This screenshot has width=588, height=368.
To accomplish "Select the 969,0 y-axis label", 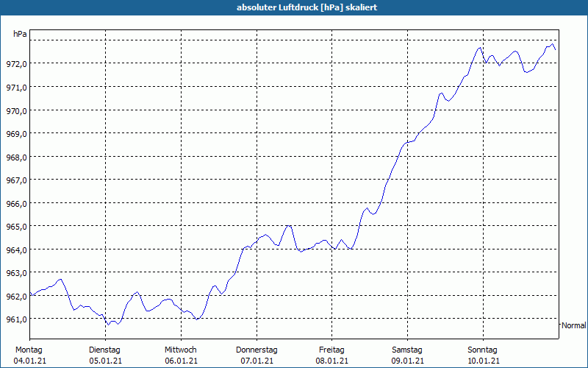I will pos(16,134).
